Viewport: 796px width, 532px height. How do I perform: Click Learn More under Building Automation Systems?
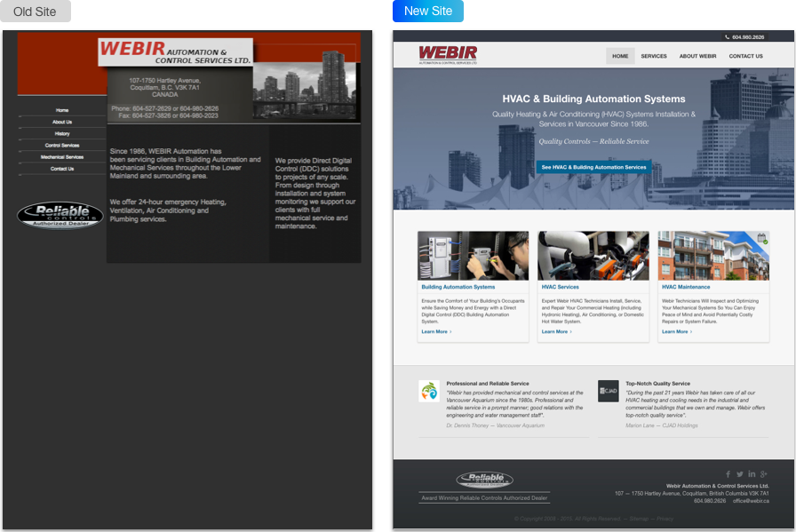436,332
